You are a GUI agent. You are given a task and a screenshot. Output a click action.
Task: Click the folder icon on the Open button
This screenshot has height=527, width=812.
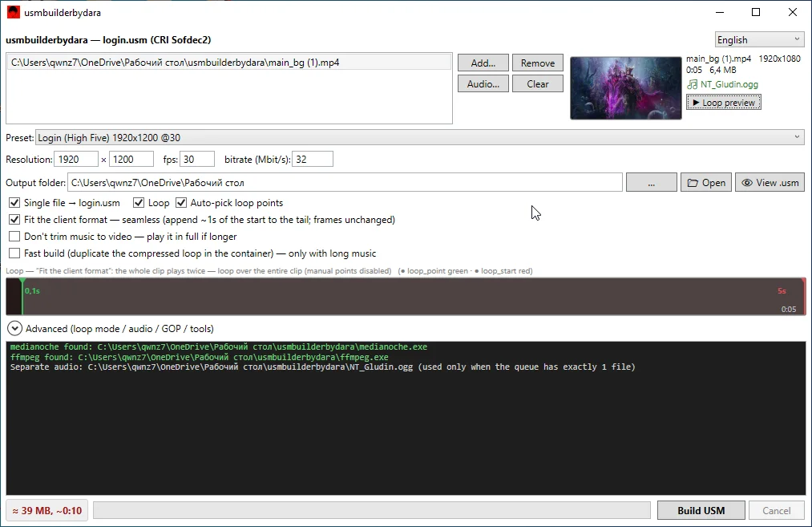pos(693,183)
